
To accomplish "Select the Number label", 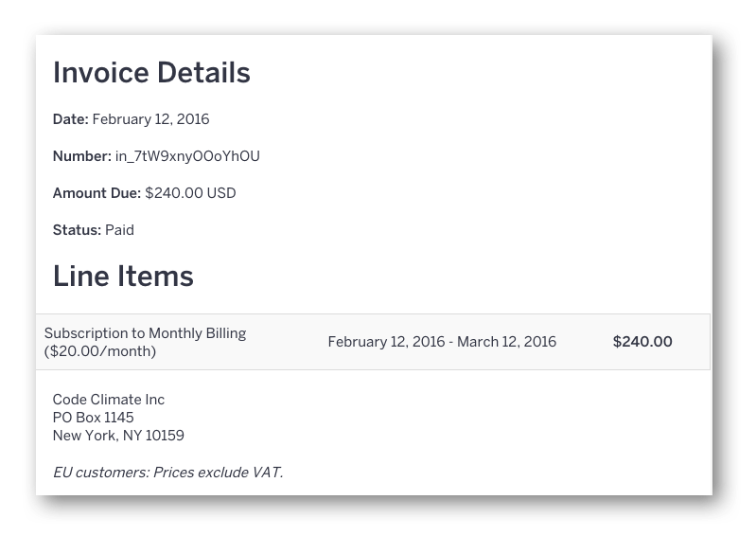I will click(81, 156).
